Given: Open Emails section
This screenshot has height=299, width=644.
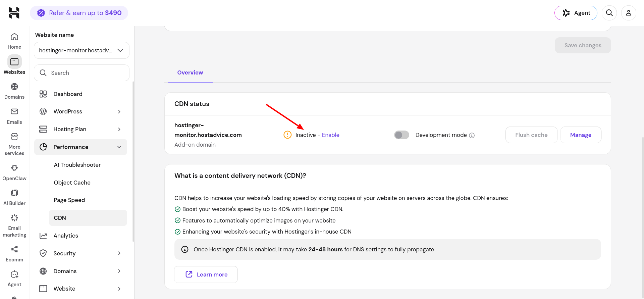Looking at the screenshot, I should pos(14,116).
